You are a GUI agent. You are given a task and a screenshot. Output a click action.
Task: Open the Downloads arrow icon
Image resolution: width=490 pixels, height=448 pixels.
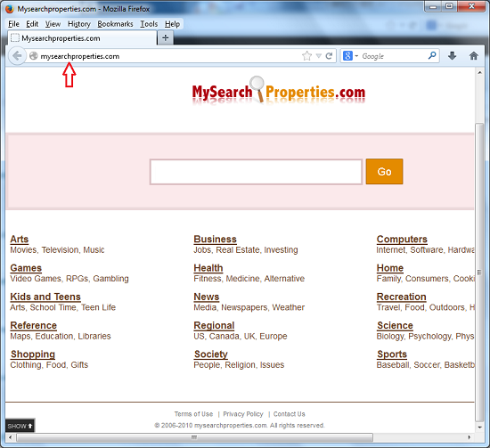click(452, 56)
